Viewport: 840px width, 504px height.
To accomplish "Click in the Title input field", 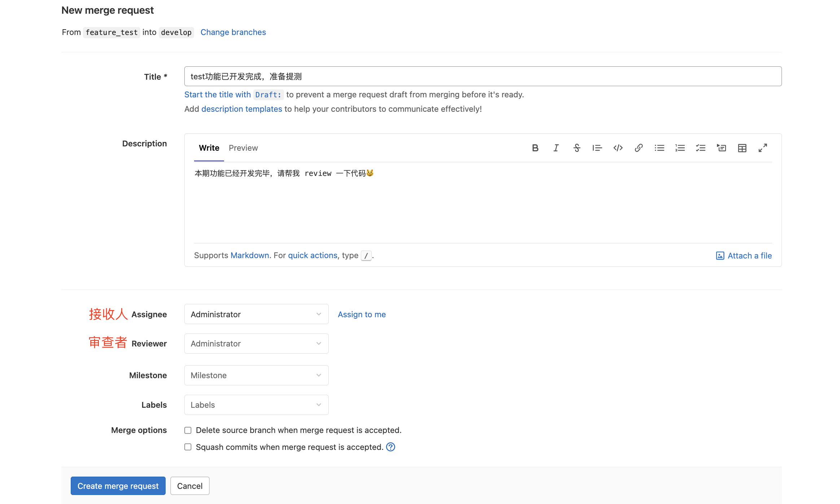I will coord(483,76).
